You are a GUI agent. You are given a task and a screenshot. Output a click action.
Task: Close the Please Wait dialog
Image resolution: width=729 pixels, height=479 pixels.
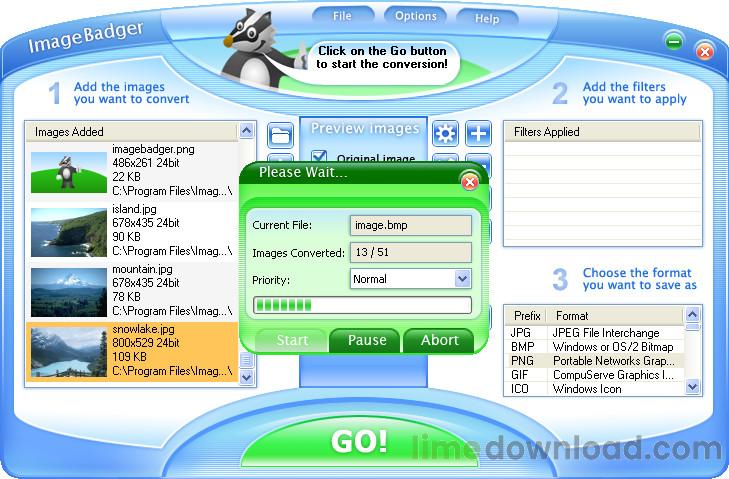coord(470,182)
